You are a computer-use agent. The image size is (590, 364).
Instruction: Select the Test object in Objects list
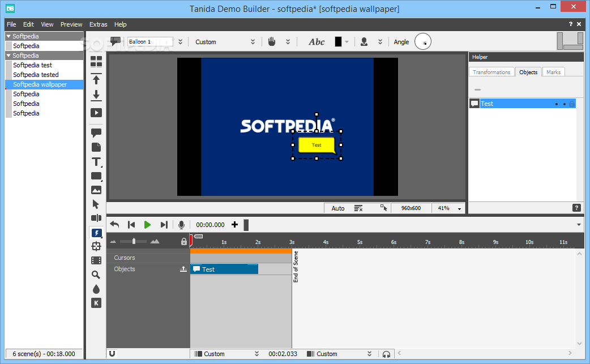523,104
